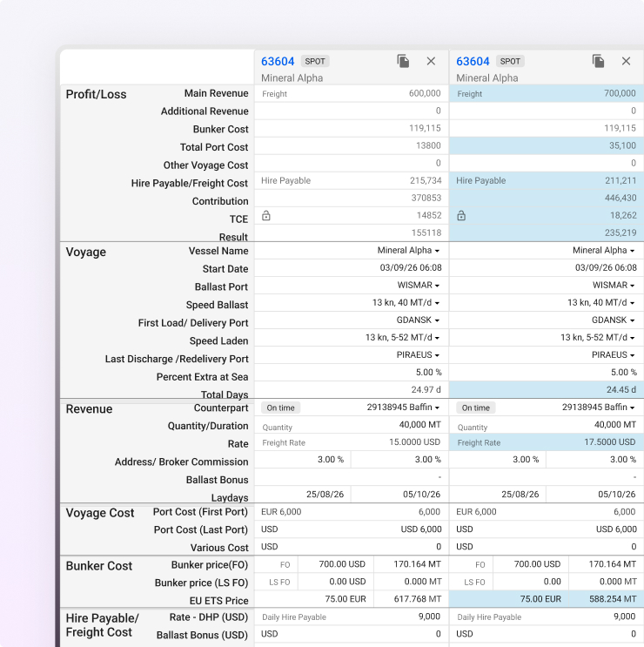Select TCE value 18,262
This screenshot has width=644, height=647.
(x=623, y=215)
